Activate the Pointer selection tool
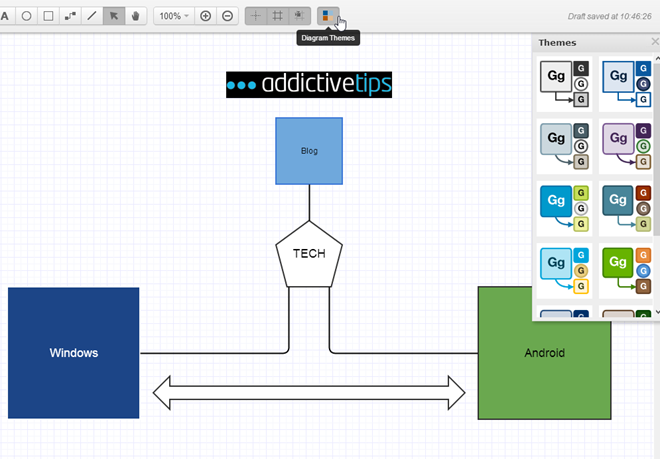The height and width of the screenshot is (459, 660). click(114, 16)
